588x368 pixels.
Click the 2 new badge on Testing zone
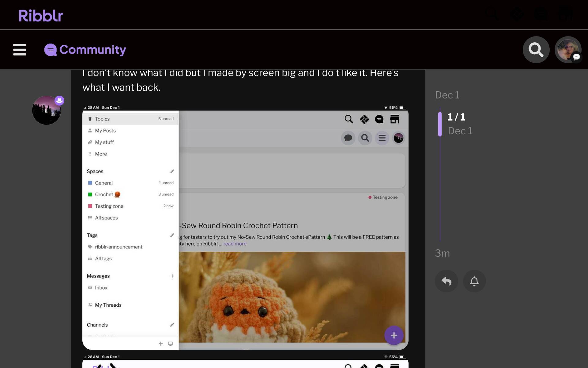point(168,206)
